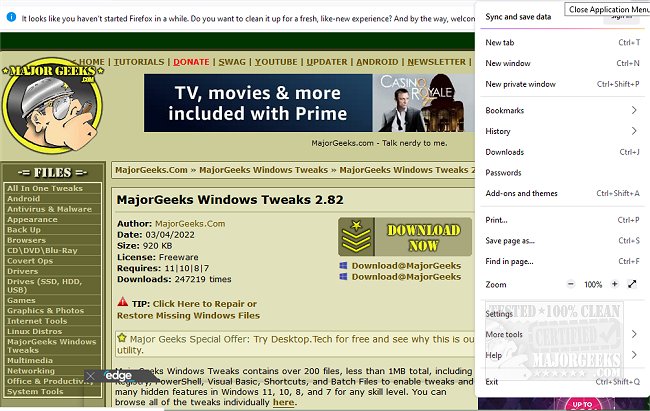The height and width of the screenshot is (411, 650).
Task: Open a New private window
Action: point(562,84)
